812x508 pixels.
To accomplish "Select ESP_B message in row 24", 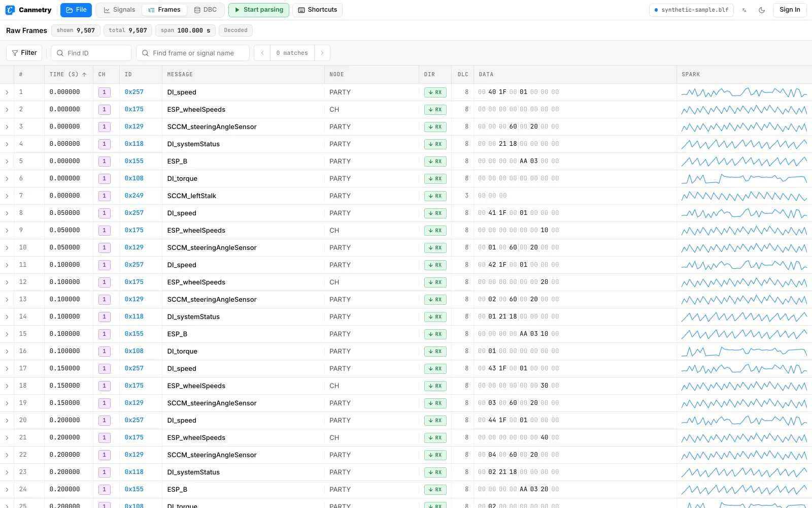I will click(177, 490).
